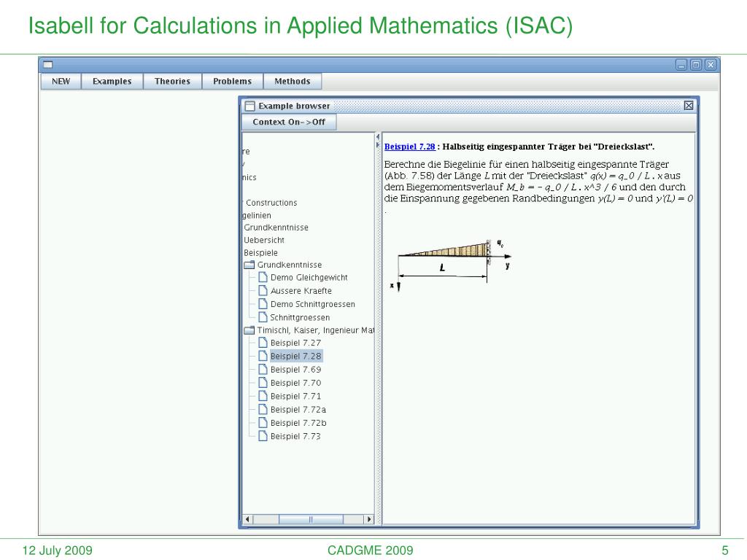Select the Beispiel 7.69 document icon
The image size is (747, 560).
click(263, 369)
